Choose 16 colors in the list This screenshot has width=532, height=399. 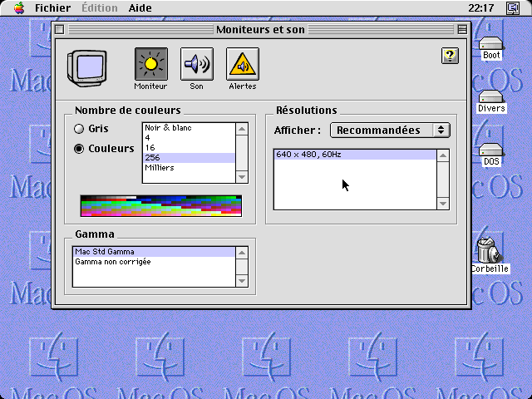click(x=189, y=148)
